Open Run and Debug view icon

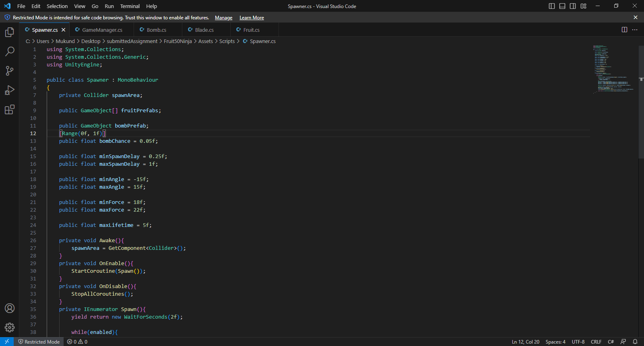[x=10, y=90]
